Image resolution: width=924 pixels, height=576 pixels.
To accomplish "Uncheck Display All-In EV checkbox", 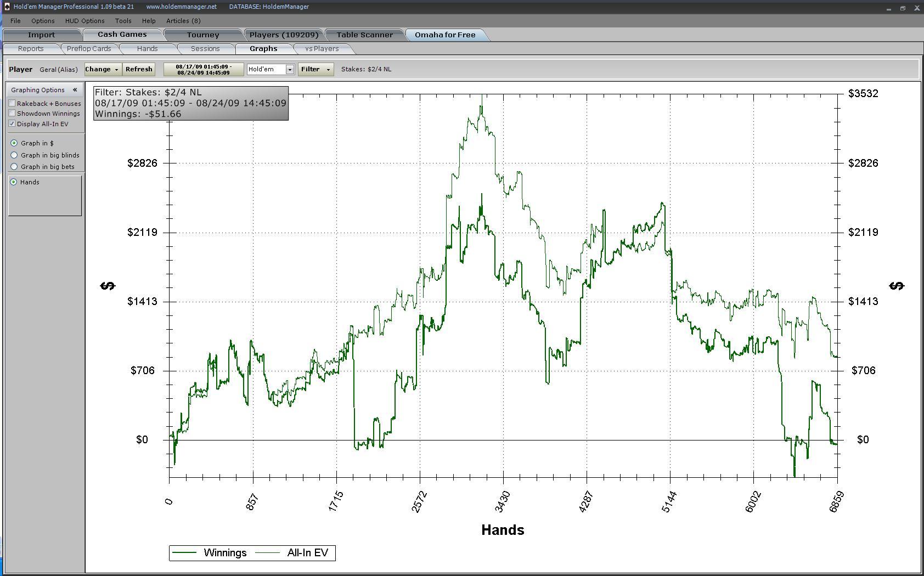I will tap(12, 123).
